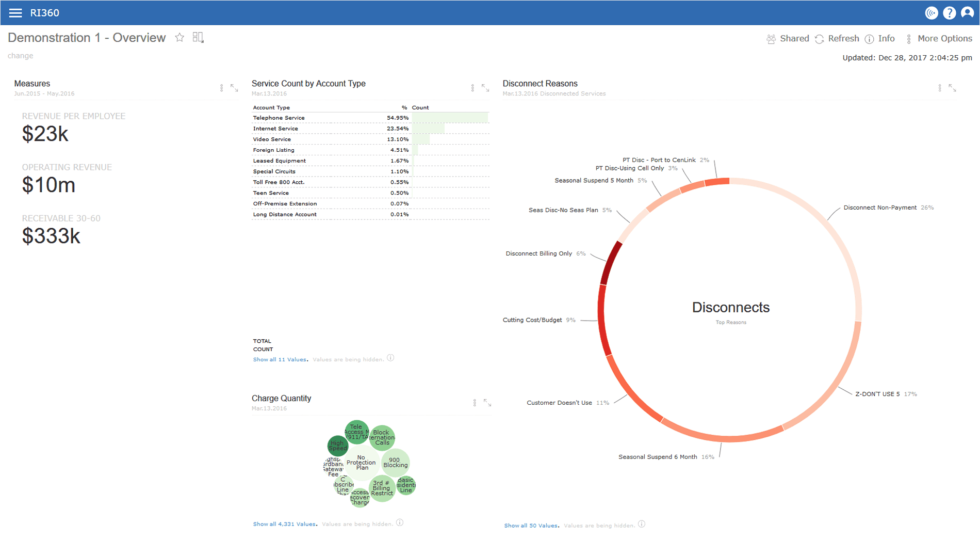Open the dashboard layout icon beside the star
The height and width of the screenshot is (556, 980).
point(198,38)
